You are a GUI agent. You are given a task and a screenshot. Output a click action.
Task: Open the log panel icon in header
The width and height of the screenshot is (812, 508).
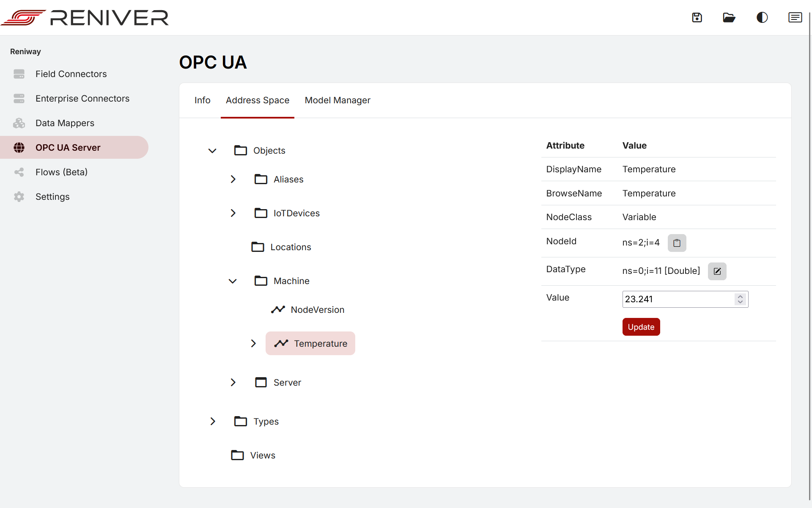point(795,17)
